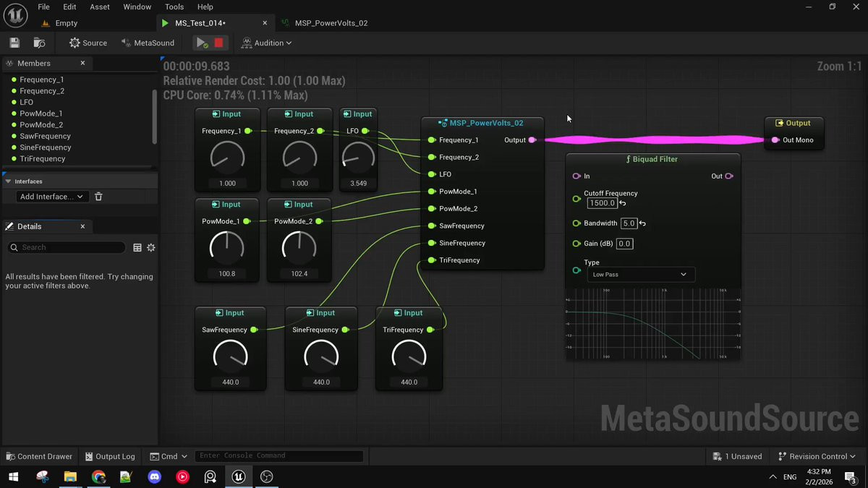Screen dimensions: 868x488
Task: Click the Gain (dB) value field
Action: pos(624,244)
